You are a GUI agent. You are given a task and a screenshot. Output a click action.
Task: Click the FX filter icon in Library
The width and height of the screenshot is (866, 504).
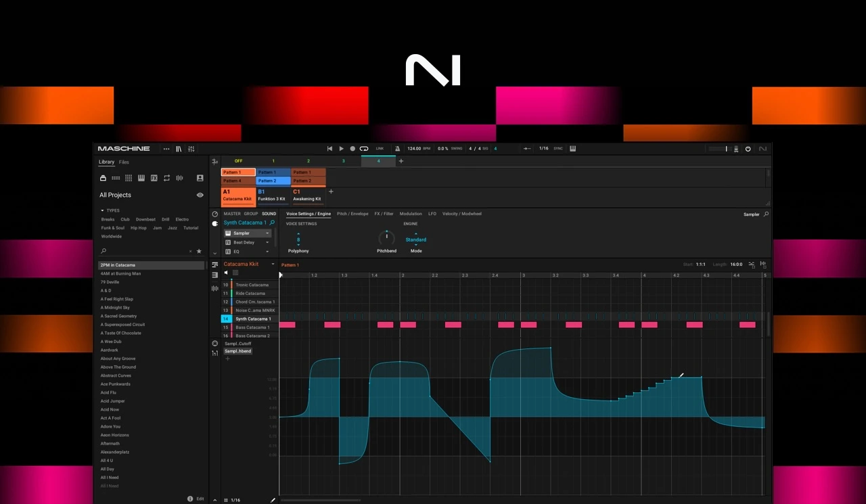pos(154,178)
